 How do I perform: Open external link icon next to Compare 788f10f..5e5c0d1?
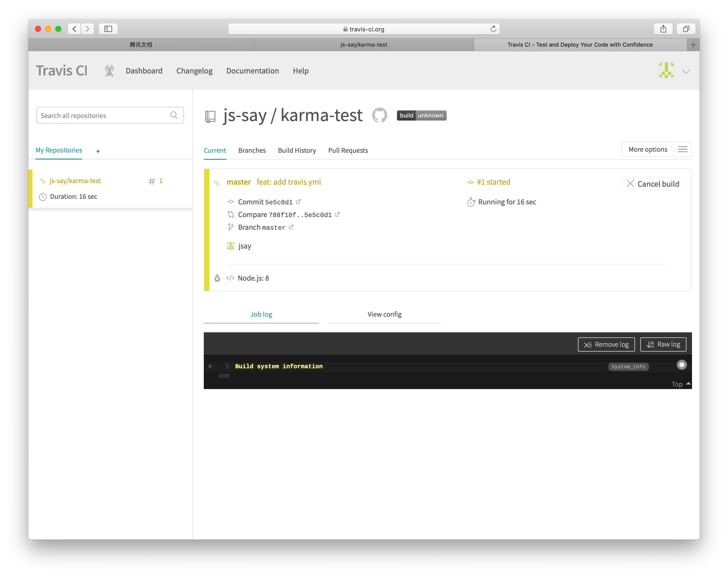337,214
